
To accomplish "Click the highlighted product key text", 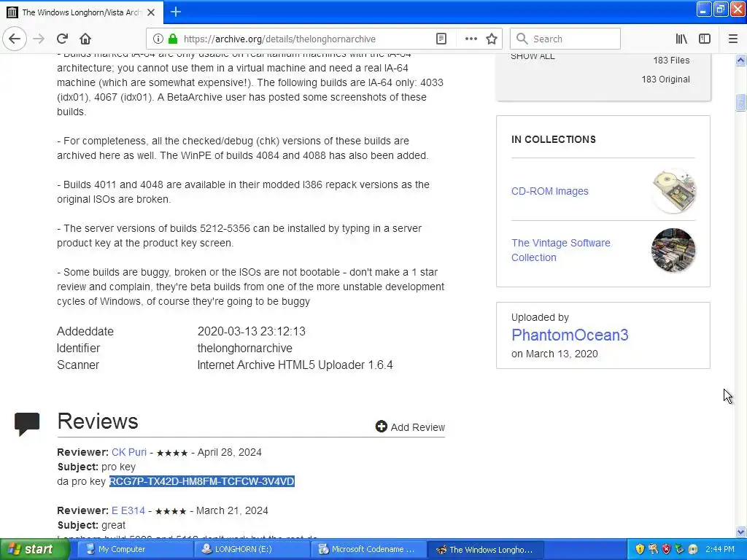I will coord(202,481).
